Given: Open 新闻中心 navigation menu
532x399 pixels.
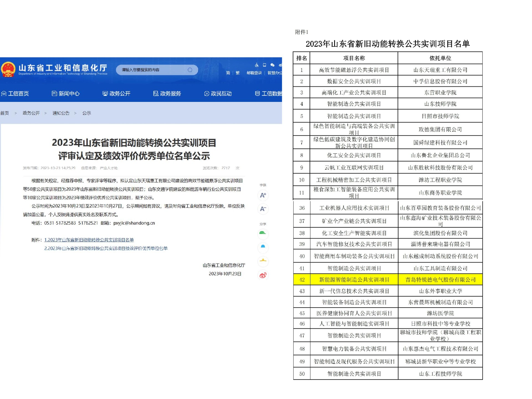Looking at the screenshot, I should [x=66, y=94].
